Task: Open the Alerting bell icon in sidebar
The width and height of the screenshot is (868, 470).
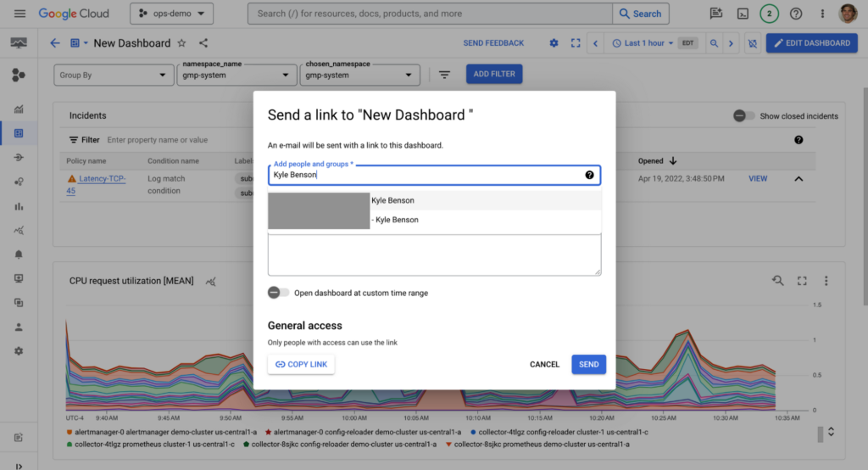Action: click(19, 255)
